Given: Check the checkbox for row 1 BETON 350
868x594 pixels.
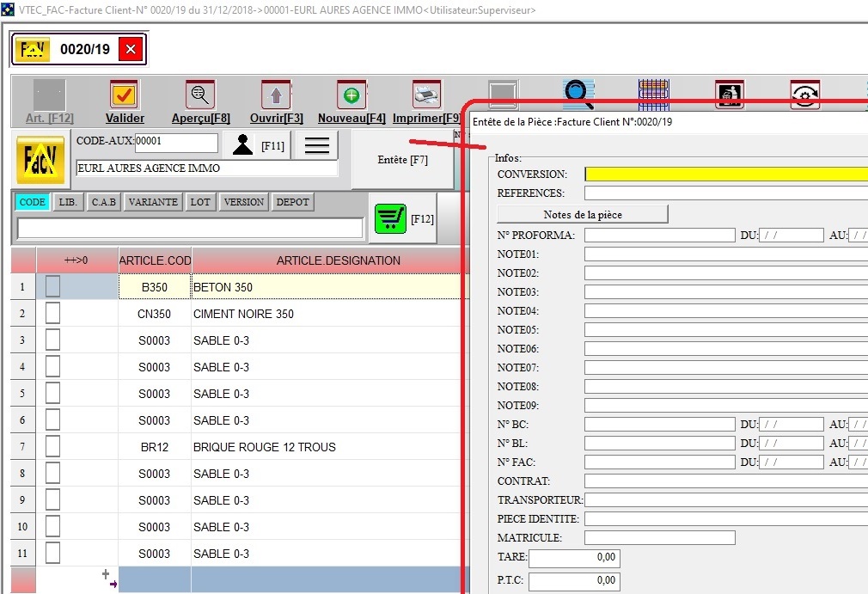Looking at the screenshot, I should tap(52, 286).
